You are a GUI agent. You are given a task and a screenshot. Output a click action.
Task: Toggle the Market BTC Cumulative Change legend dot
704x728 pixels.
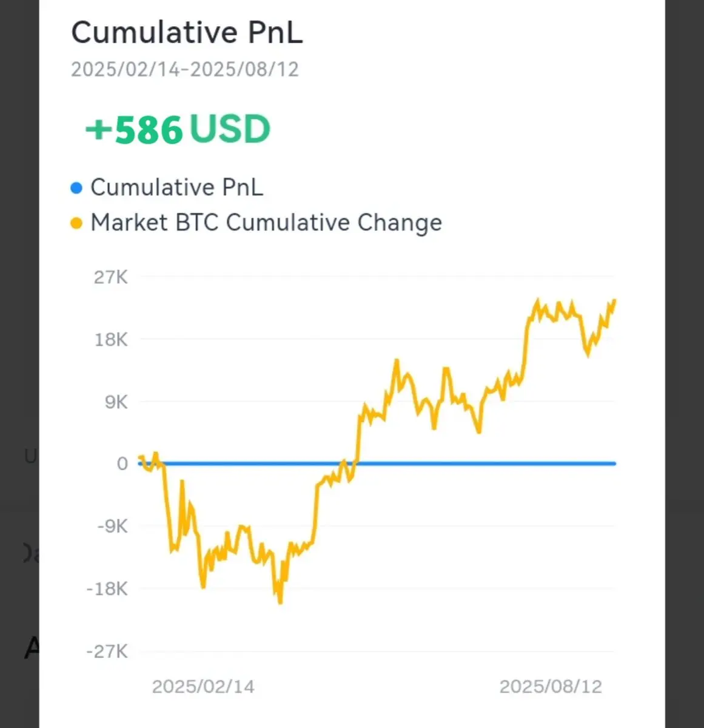[x=76, y=223]
